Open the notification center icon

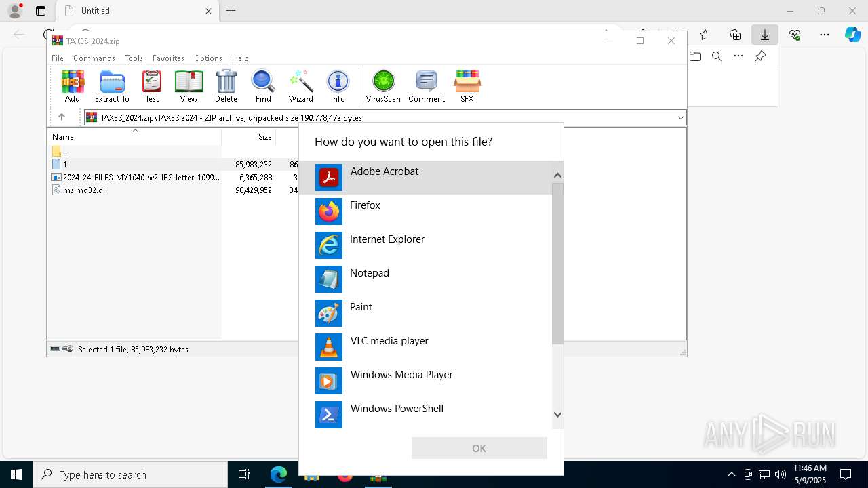[x=846, y=474]
